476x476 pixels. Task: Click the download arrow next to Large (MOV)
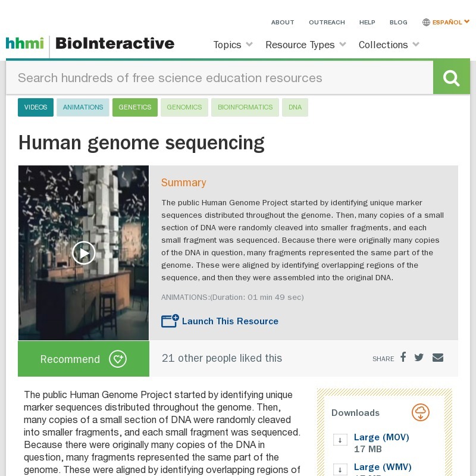[340, 440]
